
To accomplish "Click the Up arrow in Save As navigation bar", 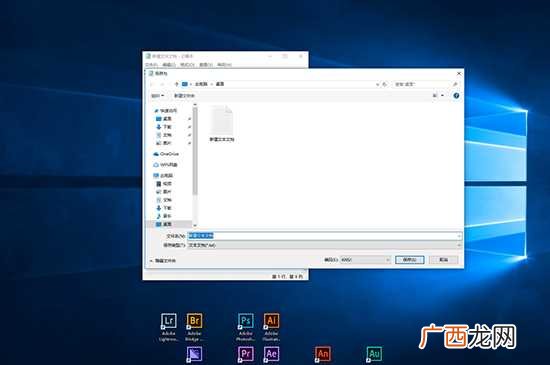I will (176, 84).
